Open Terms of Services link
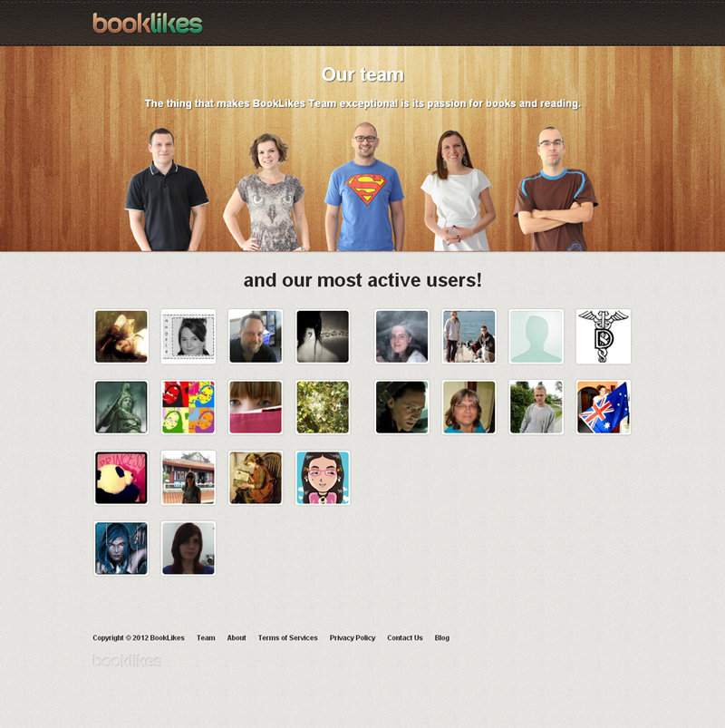The image size is (725, 728). 288,638
